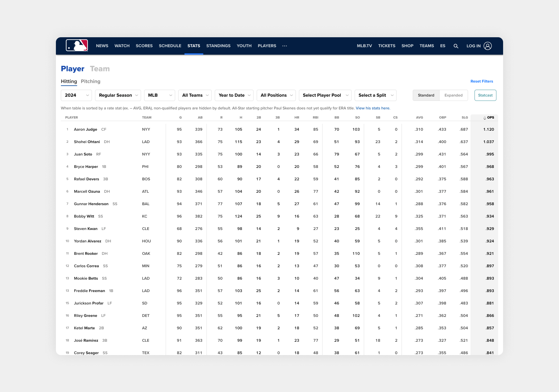Viewport: 559px width, 392px height.
Task: Open MLB.TV link in header
Action: 364,46
